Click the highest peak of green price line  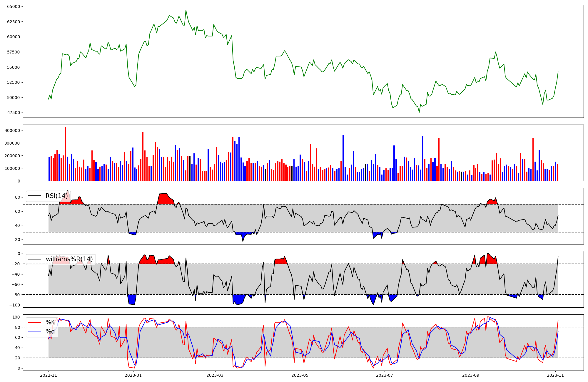pos(186,10)
